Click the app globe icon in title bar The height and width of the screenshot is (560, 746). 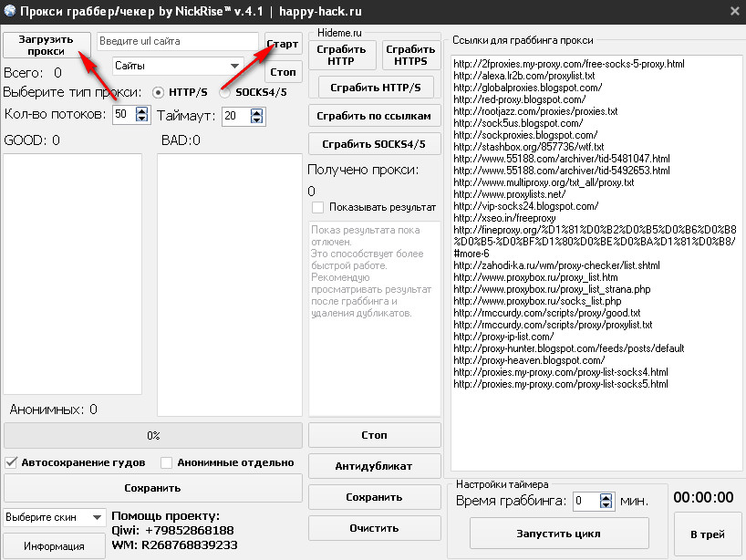[10, 11]
